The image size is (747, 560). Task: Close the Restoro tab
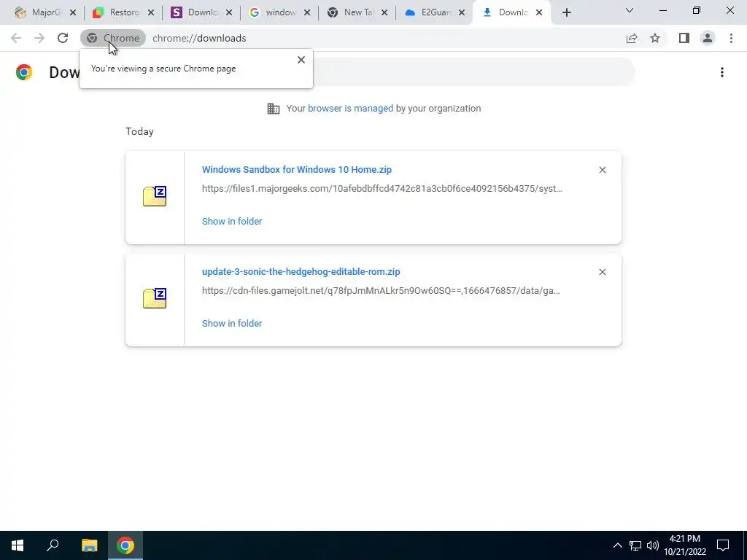[151, 13]
